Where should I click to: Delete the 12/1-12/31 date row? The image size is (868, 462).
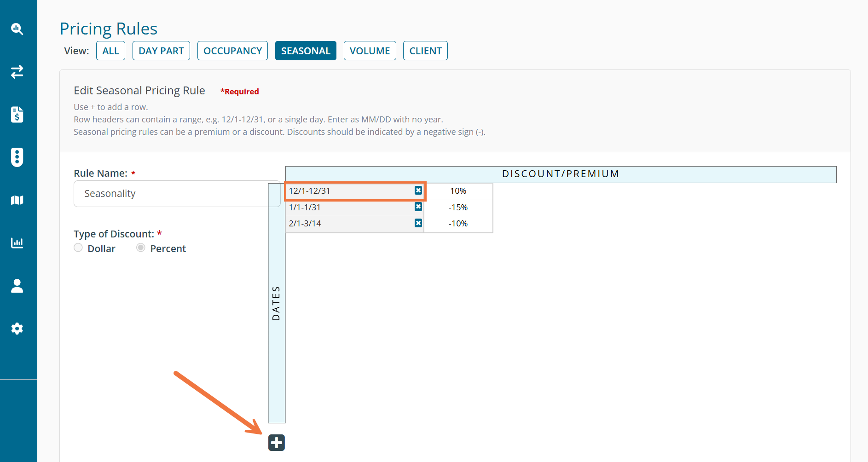[x=418, y=191]
